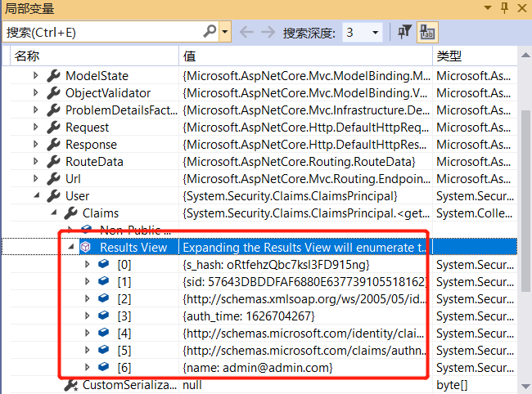Screen dimensions: 532x394
Task: Expand the Request node
Action: pyautogui.click(x=36, y=127)
